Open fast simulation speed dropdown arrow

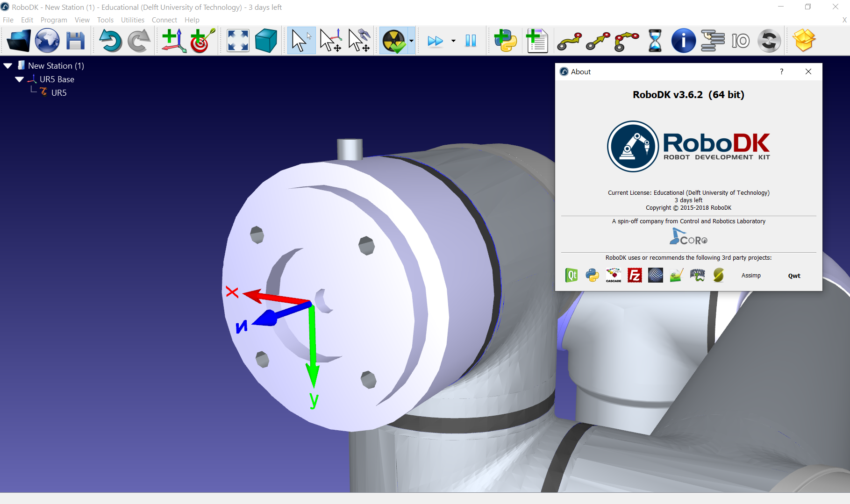[x=453, y=41]
